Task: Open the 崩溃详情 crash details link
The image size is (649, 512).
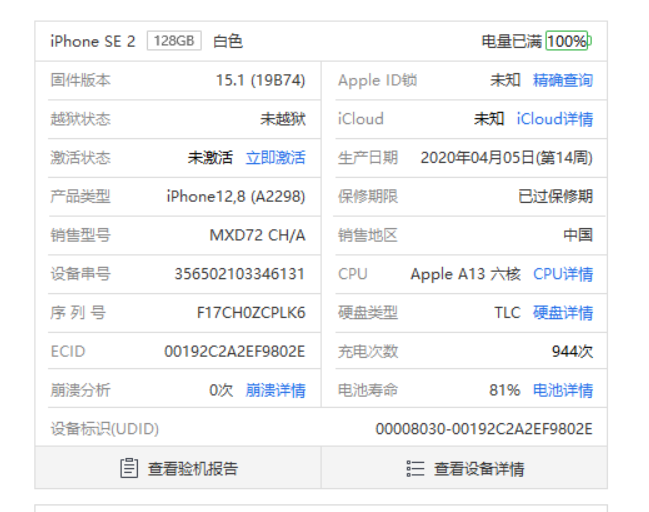Action: [275, 390]
